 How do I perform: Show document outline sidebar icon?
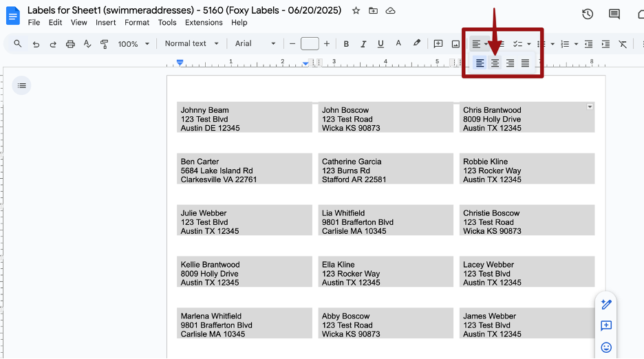click(22, 85)
